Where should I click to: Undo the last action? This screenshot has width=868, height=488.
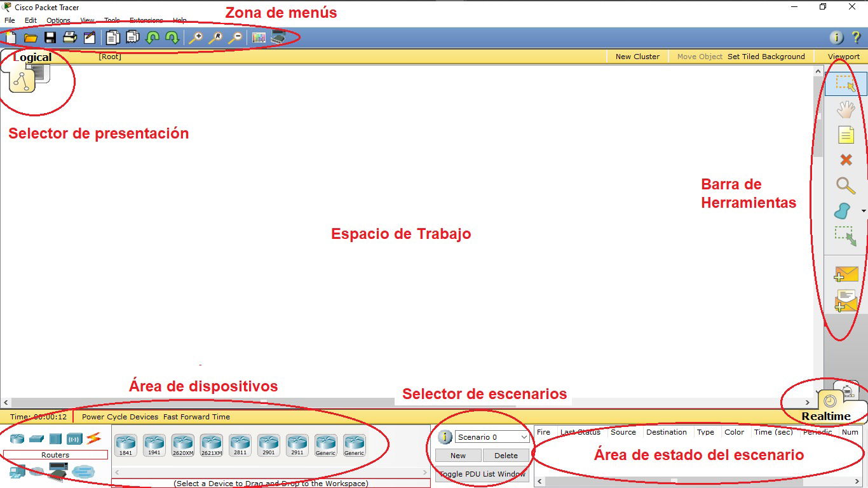point(153,37)
